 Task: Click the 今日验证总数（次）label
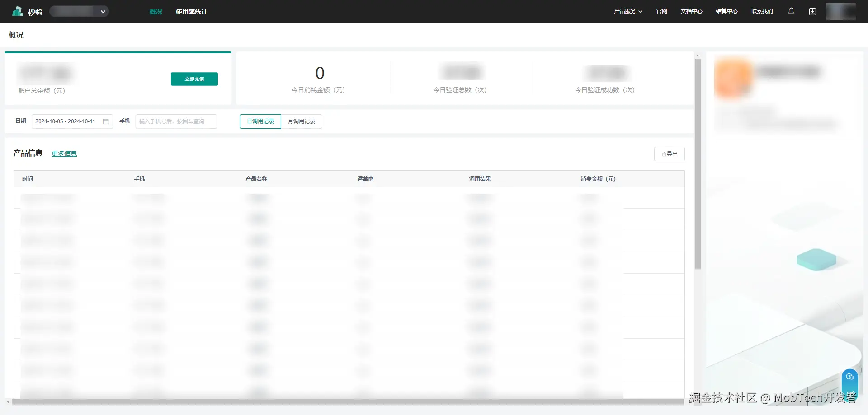click(x=460, y=90)
